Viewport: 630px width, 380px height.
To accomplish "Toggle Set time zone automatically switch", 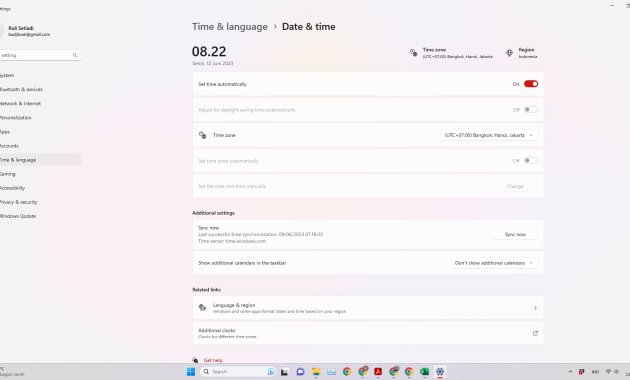I will click(x=531, y=161).
